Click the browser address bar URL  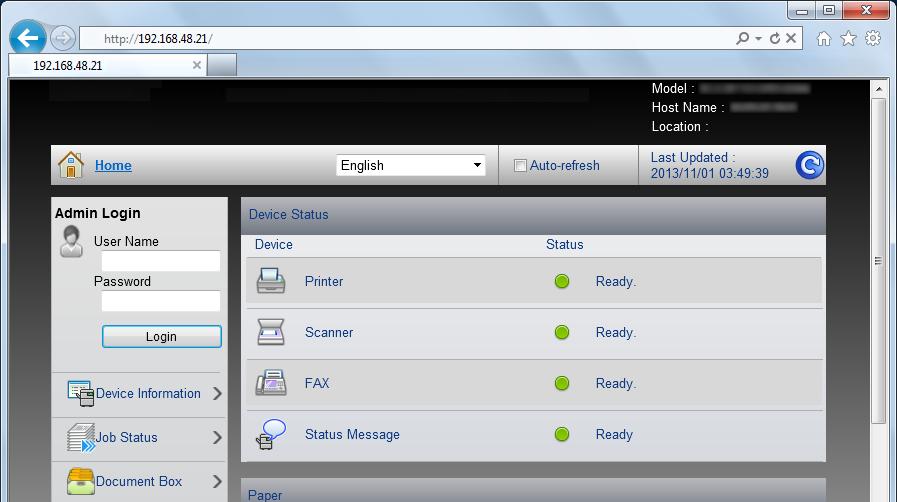point(158,38)
